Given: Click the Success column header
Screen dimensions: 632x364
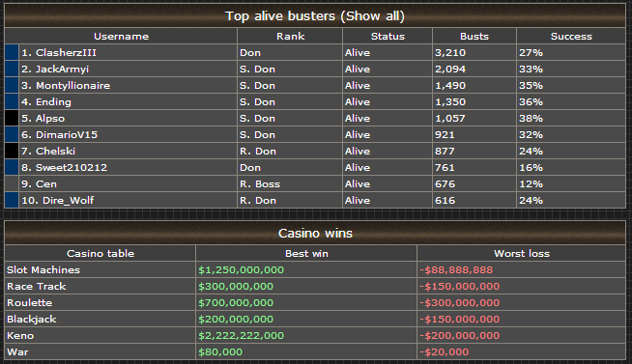Looking at the screenshot, I should (x=571, y=37).
